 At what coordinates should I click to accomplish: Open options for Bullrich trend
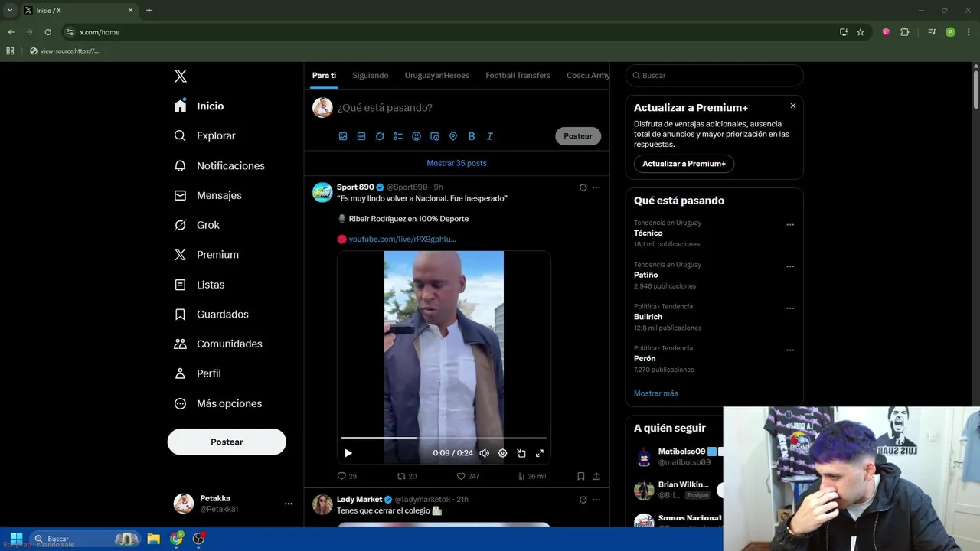click(790, 308)
